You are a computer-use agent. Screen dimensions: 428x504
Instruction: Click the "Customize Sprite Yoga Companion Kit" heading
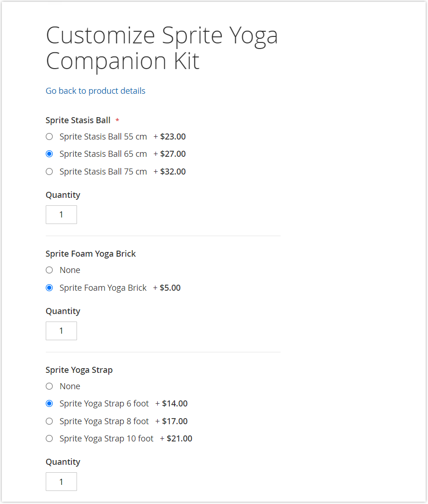click(162, 48)
